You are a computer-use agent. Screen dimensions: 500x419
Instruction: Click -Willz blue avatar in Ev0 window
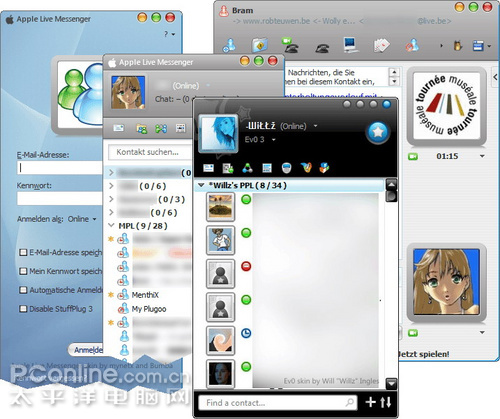tap(218, 134)
